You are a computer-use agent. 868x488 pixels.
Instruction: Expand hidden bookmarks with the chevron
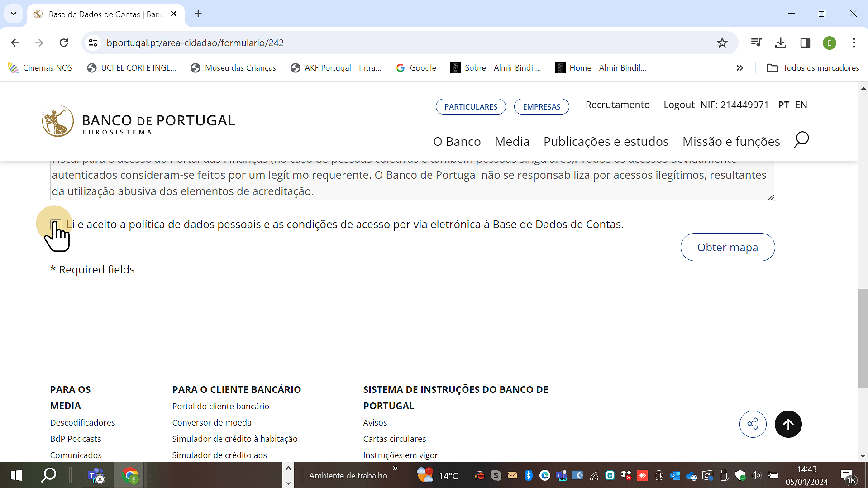click(740, 68)
